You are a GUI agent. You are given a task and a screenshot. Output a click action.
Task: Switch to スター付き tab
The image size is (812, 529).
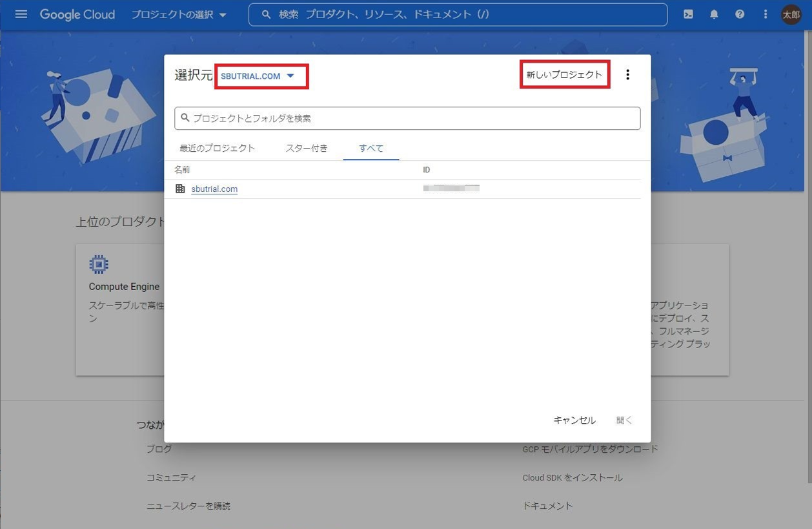click(307, 148)
